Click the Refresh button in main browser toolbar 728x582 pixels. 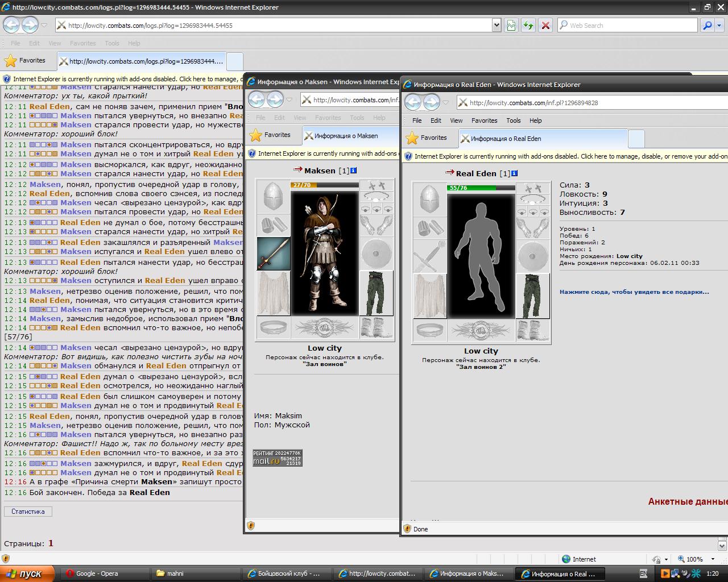tap(528, 25)
